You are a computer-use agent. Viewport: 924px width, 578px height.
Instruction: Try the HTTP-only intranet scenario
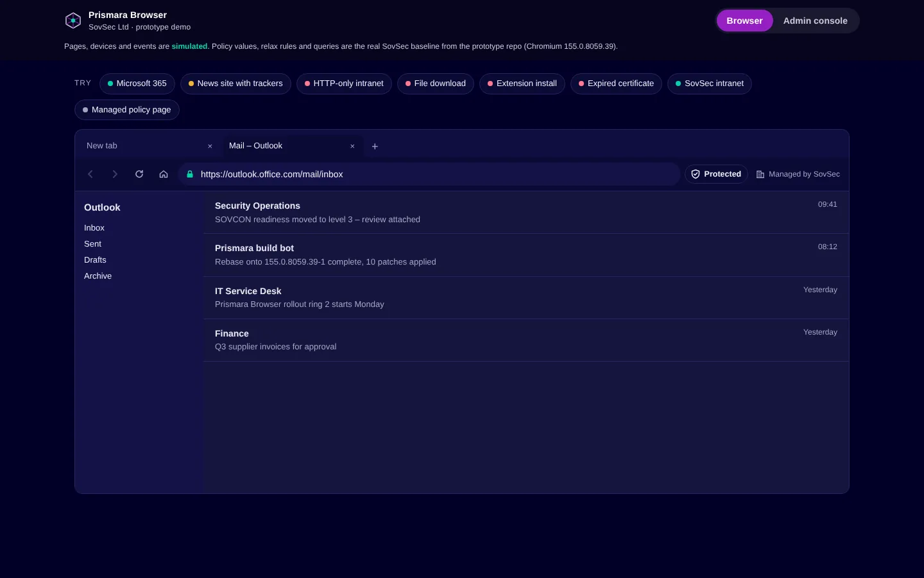pyautogui.click(x=344, y=83)
